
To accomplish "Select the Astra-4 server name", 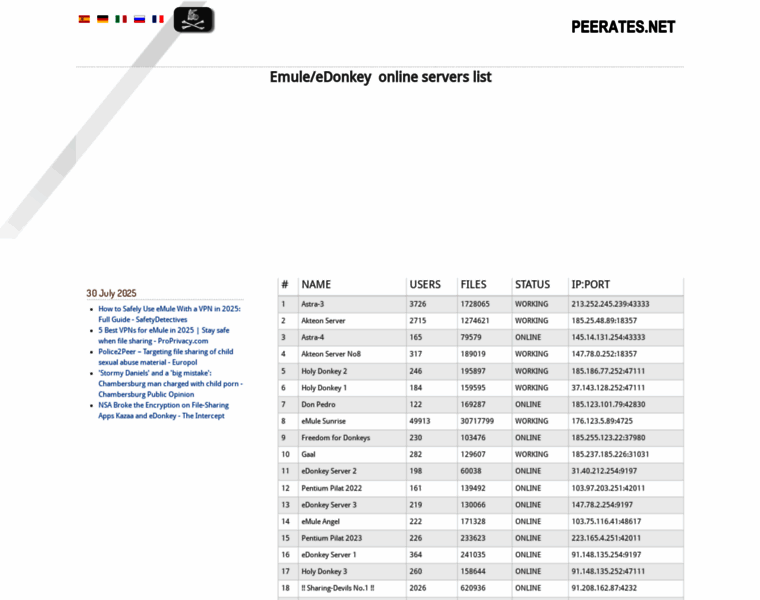I will click(313, 337).
